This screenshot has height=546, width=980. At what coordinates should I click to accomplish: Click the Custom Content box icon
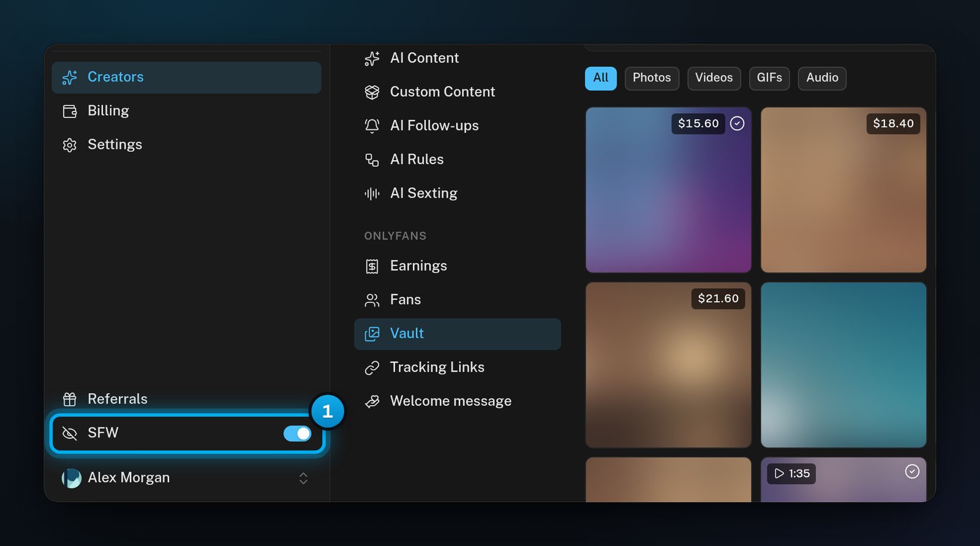coord(372,92)
